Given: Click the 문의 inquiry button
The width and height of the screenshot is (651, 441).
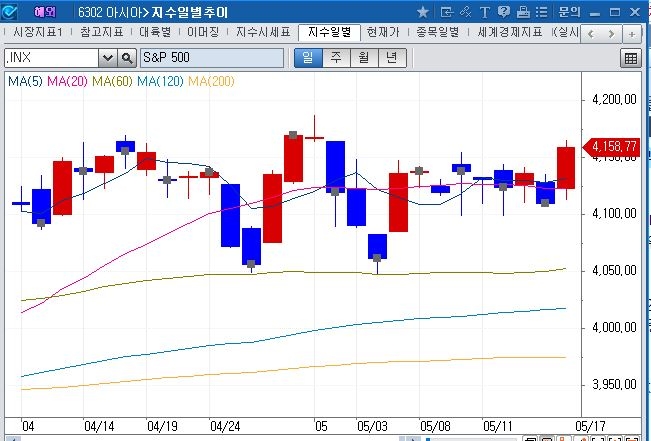Looking at the screenshot, I should click(569, 12).
